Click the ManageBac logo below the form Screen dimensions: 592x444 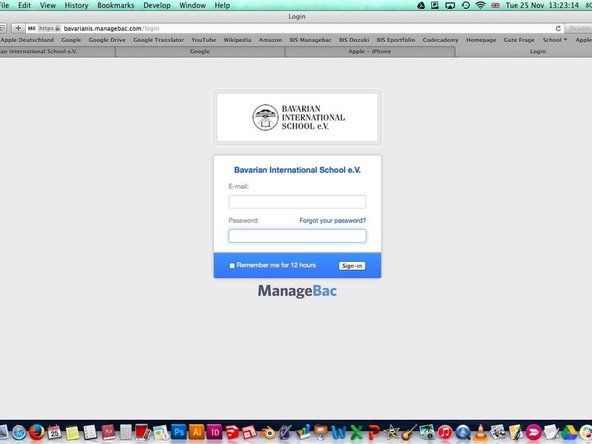297,291
